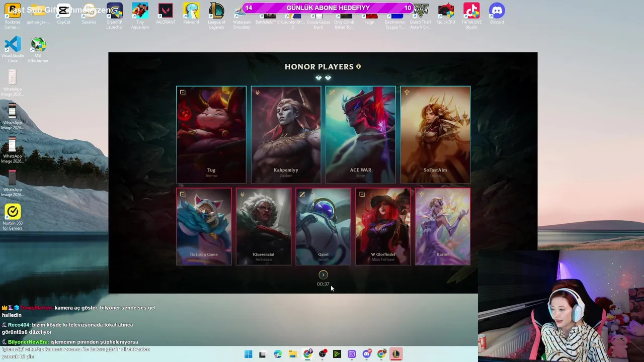Honor teammate Tug playing Teemo
This screenshot has height=362, width=644.
click(x=211, y=134)
